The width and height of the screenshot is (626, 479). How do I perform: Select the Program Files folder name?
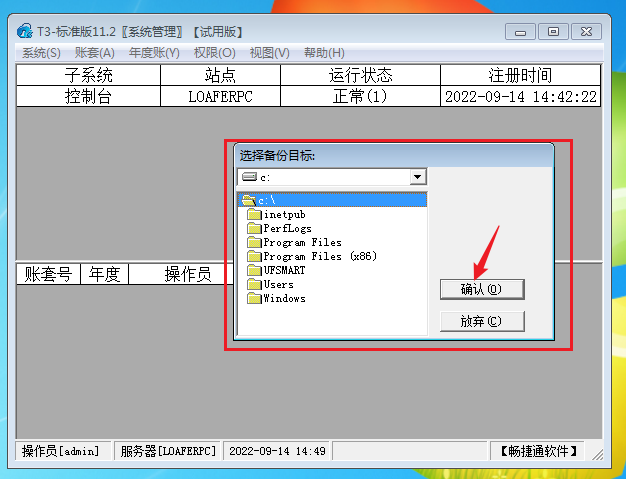303,242
